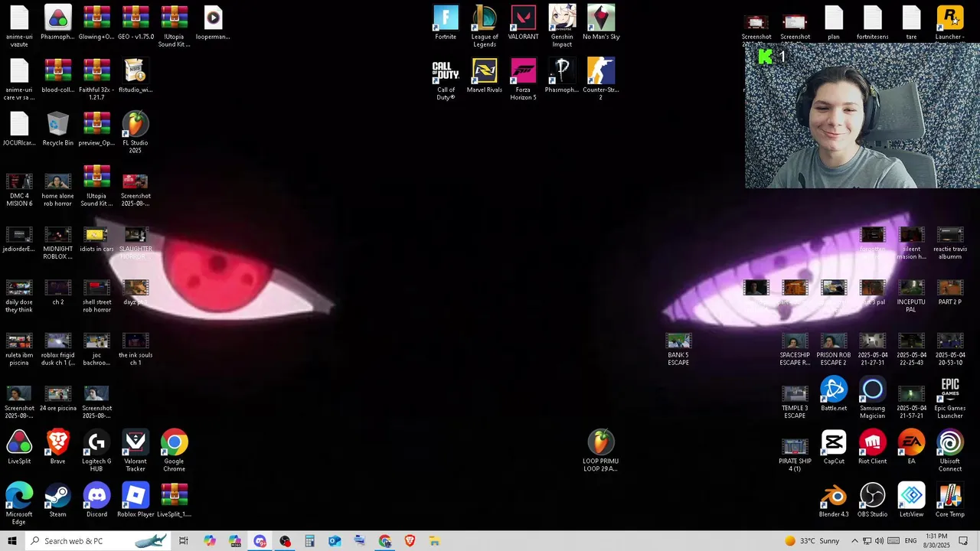
Task: Open Samsung Magician shortcut
Action: click(873, 398)
